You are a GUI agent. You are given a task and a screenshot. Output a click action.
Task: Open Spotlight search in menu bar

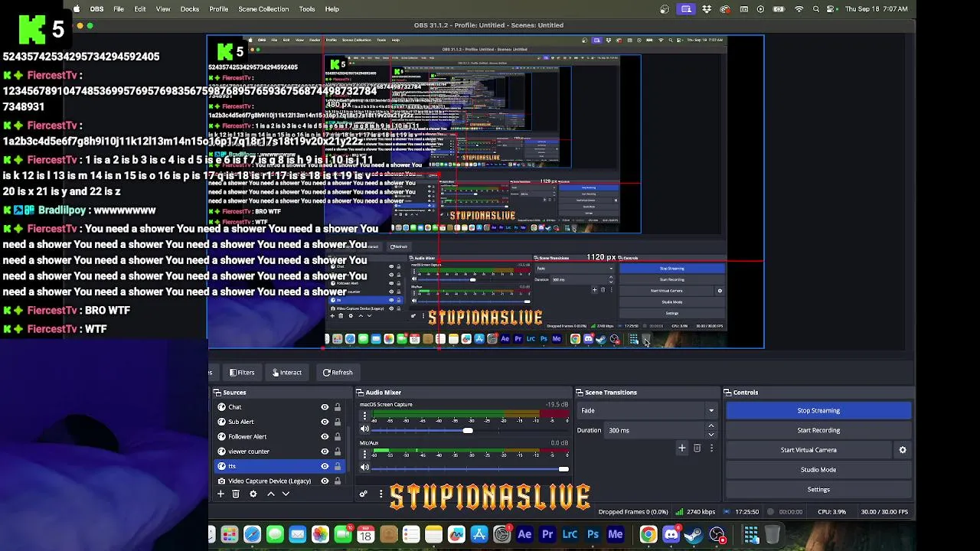[816, 9]
